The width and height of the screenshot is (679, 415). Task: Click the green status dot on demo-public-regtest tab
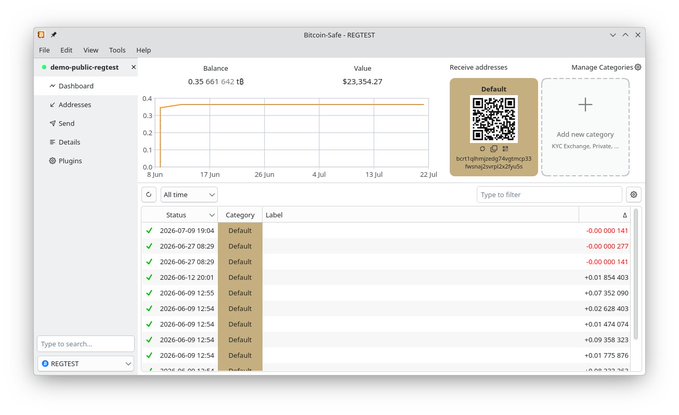[44, 67]
